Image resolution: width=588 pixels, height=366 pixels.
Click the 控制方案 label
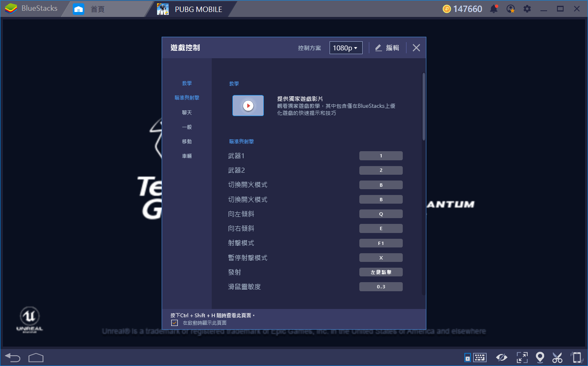point(309,48)
